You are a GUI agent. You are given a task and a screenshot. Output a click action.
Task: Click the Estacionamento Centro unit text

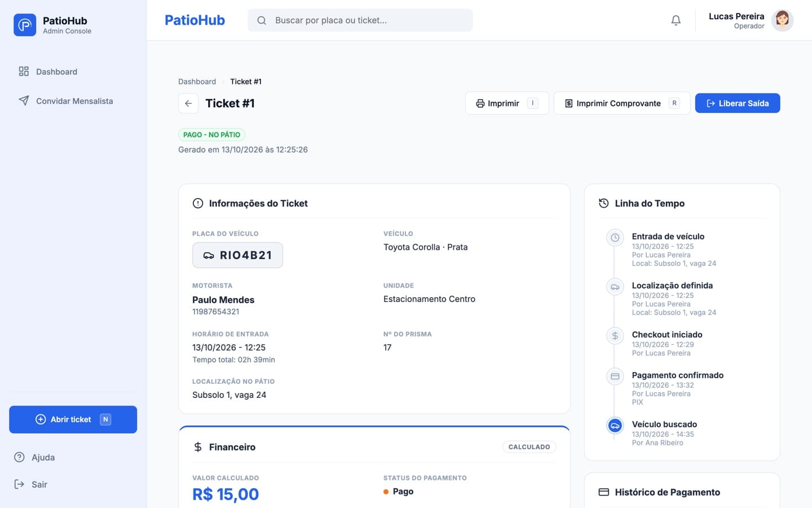point(429,299)
